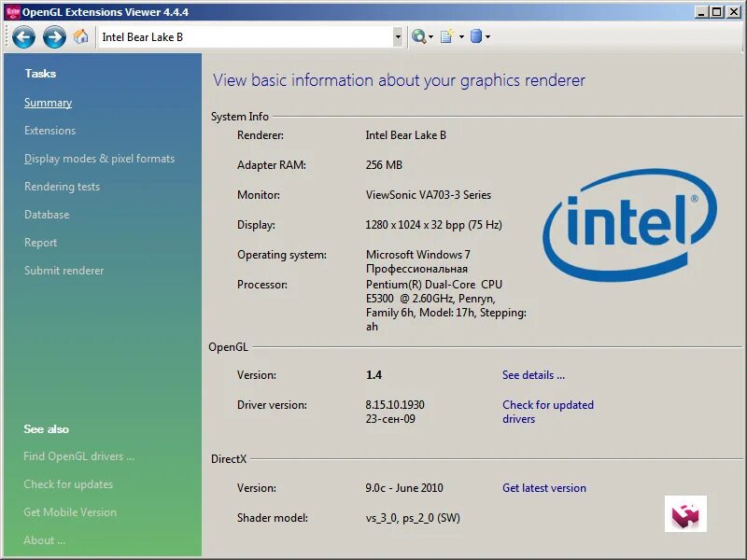Expand the database icon dropdown arrow

point(487,36)
